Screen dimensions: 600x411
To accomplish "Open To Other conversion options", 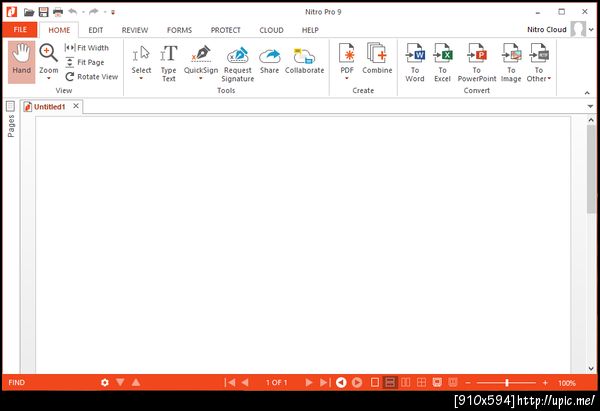I will coord(539,62).
